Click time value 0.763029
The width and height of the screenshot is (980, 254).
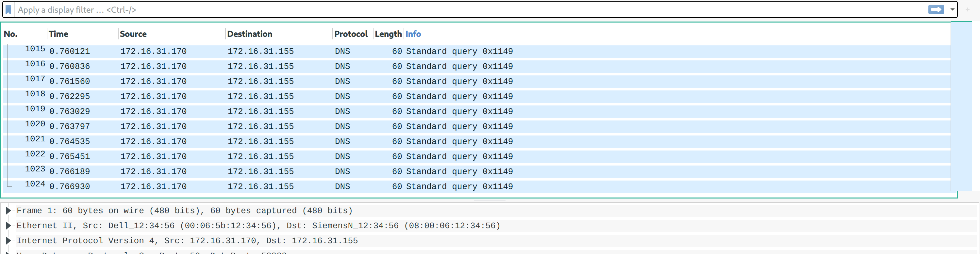coord(70,111)
